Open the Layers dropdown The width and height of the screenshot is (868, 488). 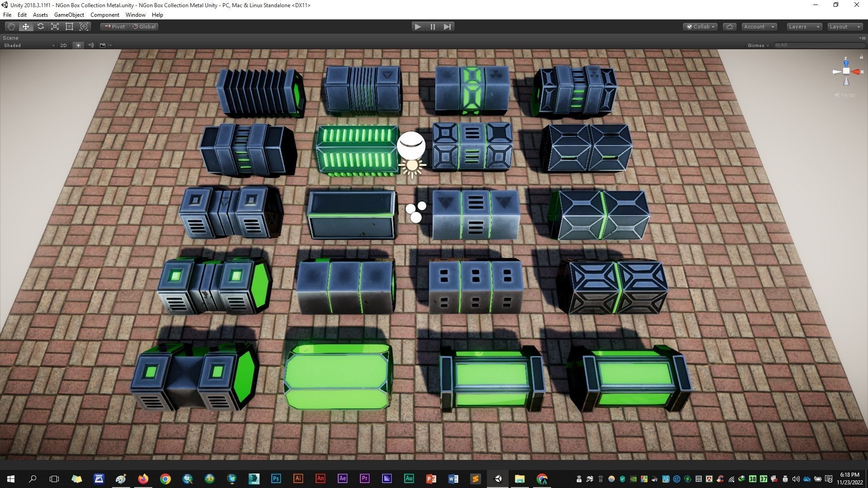coord(803,27)
